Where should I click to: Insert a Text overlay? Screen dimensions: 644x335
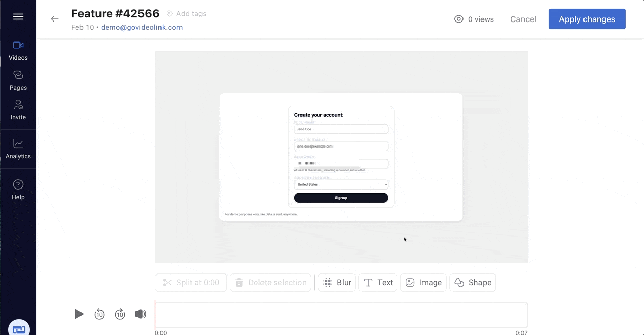click(x=378, y=282)
